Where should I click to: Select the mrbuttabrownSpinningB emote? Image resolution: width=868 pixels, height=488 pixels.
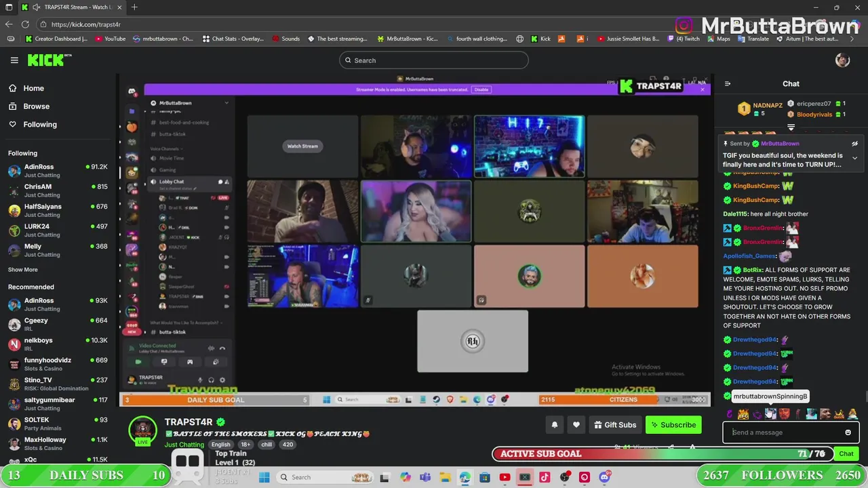770,413
